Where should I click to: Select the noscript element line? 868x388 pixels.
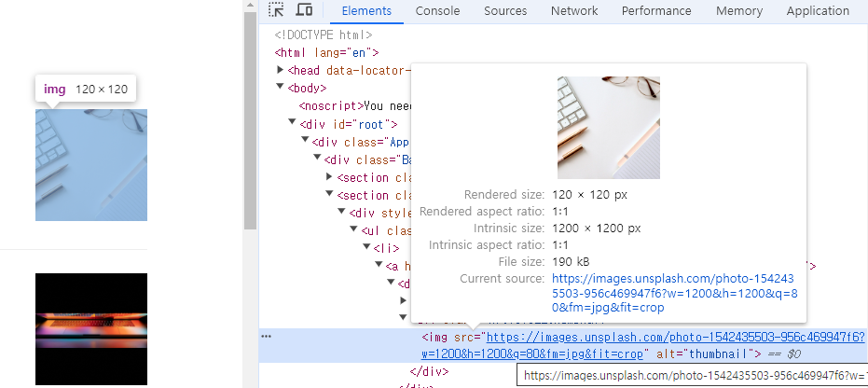(x=354, y=105)
